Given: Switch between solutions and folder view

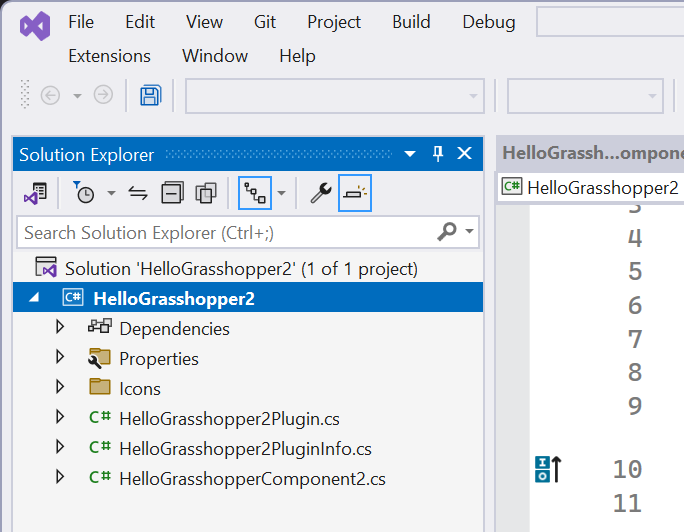Looking at the screenshot, I should click(x=36, y=193).
